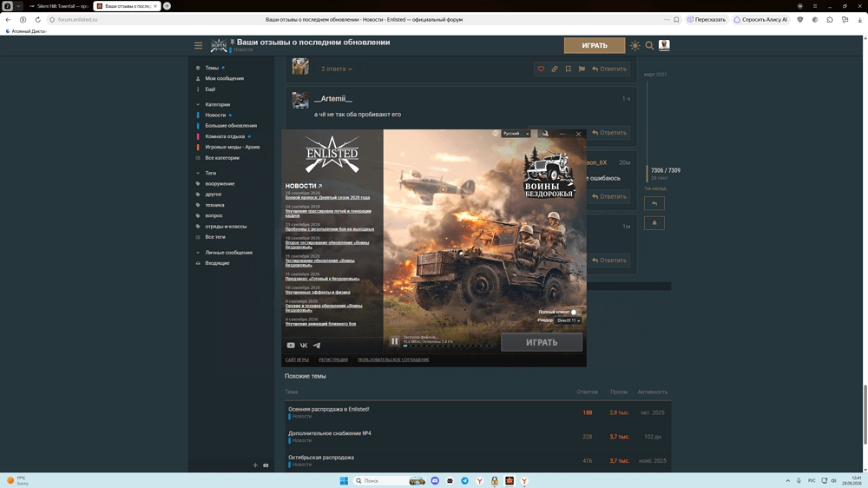Open Темы in the forum sidebar
This screenshot has height=488, width=868.
[x=212, y=68]
